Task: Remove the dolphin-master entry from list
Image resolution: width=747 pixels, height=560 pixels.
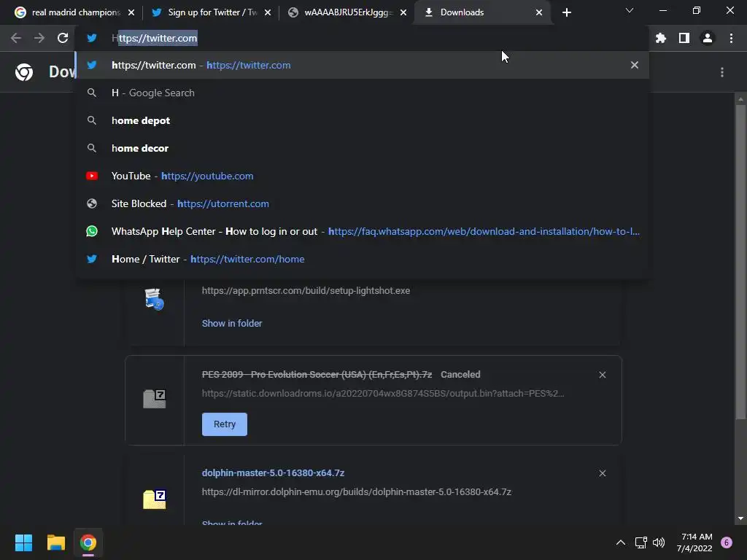Action: 602,472
